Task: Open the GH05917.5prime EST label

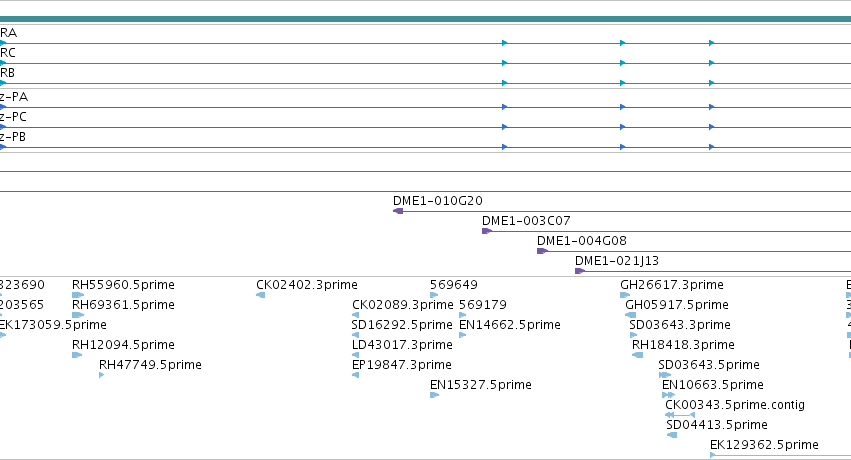Action: (677, 305)
